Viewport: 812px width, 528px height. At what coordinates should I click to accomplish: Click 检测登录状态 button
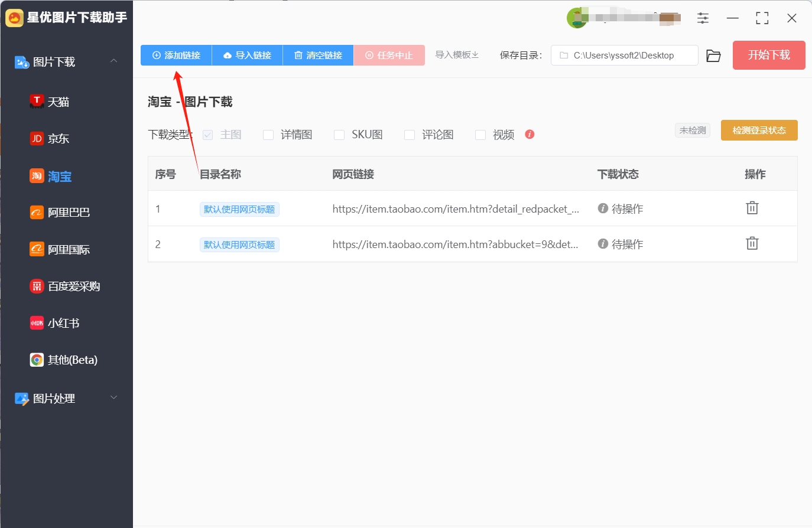point(759,130)
